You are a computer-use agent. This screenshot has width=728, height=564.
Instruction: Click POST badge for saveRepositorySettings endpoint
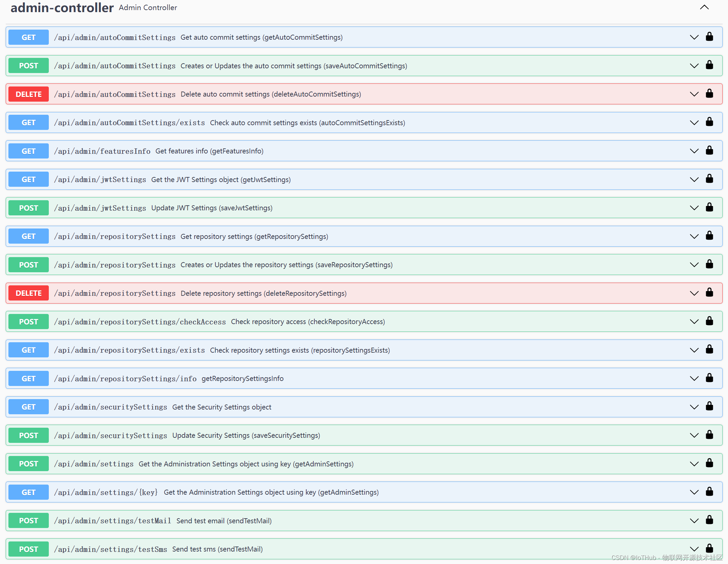coord(29,265)
